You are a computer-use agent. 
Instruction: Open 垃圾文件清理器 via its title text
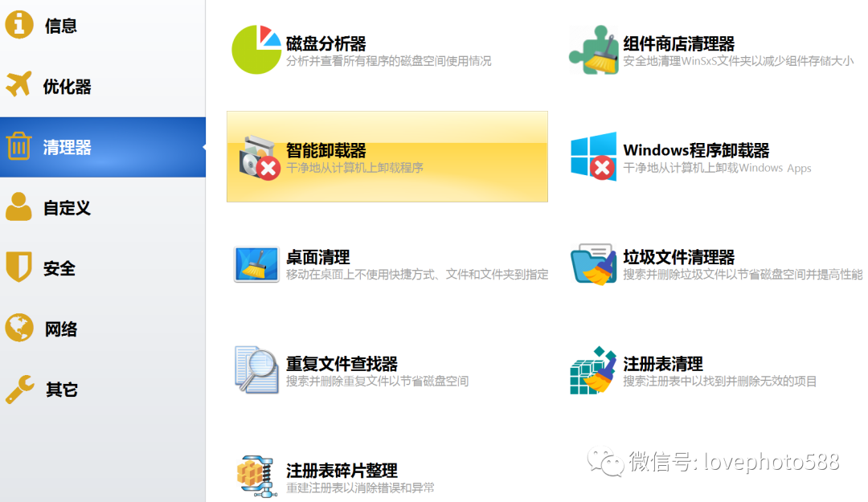point(678,257)
